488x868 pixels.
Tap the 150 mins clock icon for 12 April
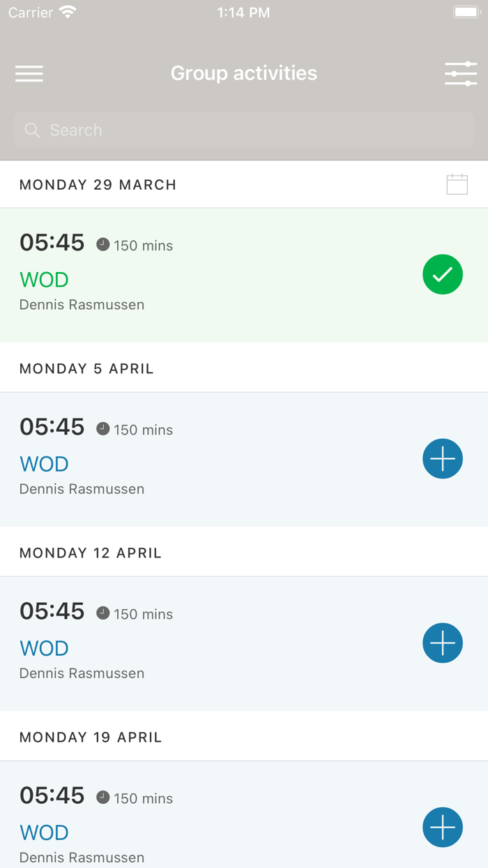(103, 613)
